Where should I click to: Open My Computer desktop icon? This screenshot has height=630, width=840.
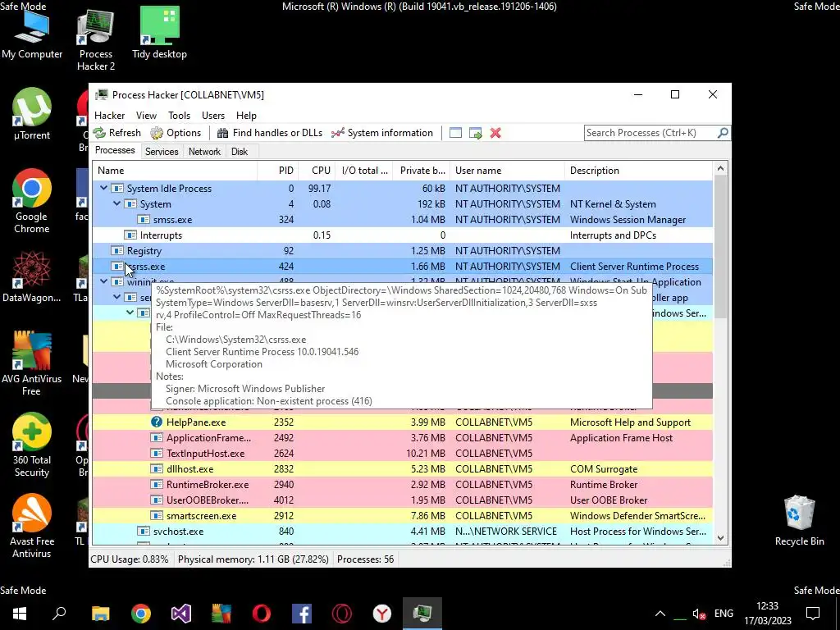(32, 33)
